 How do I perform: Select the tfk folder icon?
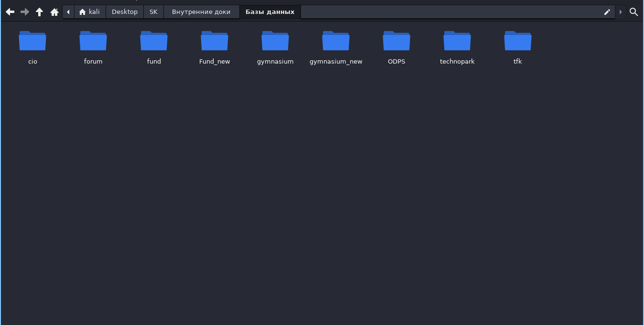point(518,41)
